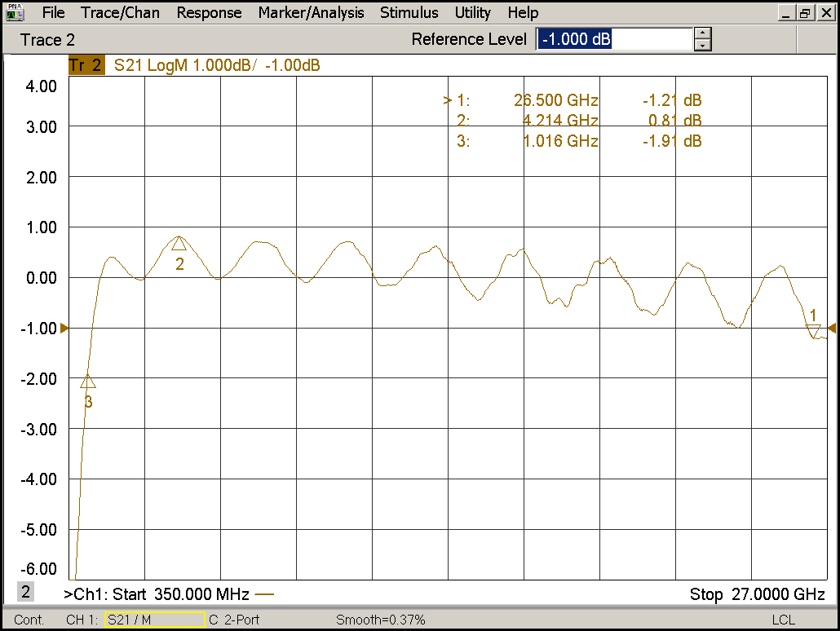Select marker 2 triangle on the trace

[179, 244]
